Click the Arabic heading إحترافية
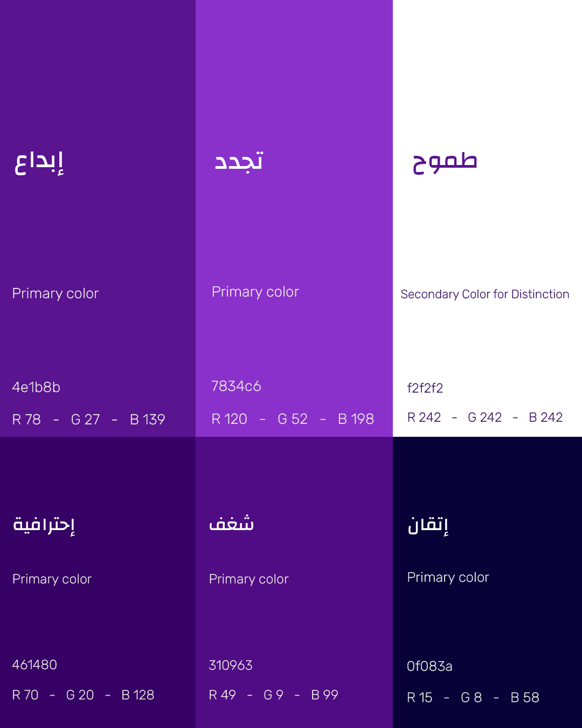Viewport: 582px width, 728px height. (x=44, y=525)
